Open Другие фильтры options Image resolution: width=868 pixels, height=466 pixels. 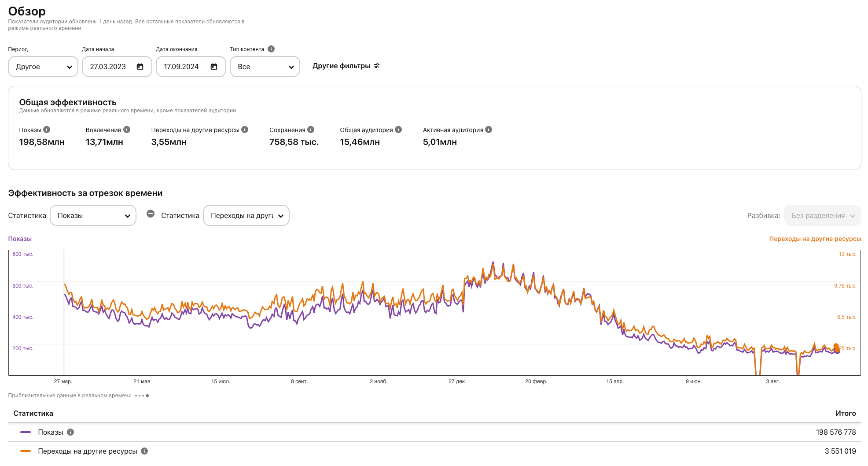(x=346, y=66)
